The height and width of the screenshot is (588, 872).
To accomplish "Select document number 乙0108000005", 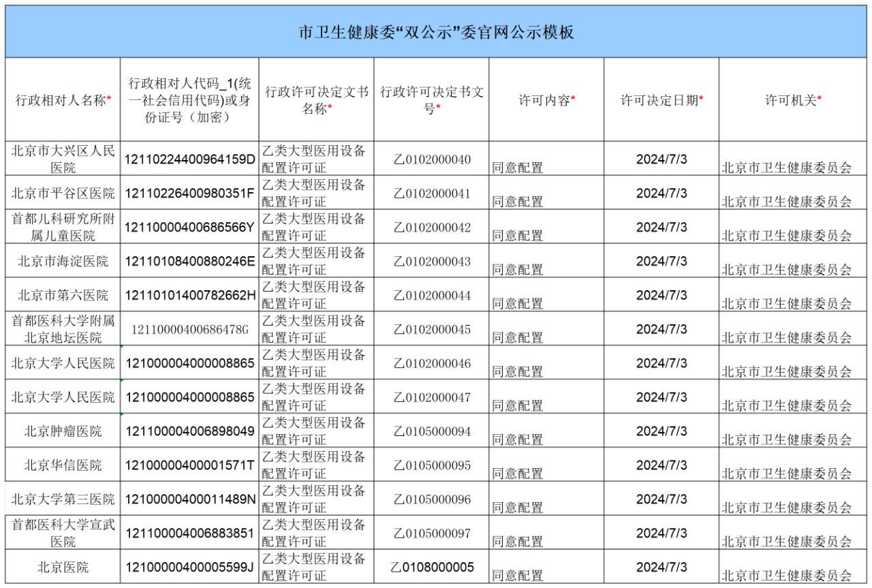I will pyautogui.click(x=431, y=567).
